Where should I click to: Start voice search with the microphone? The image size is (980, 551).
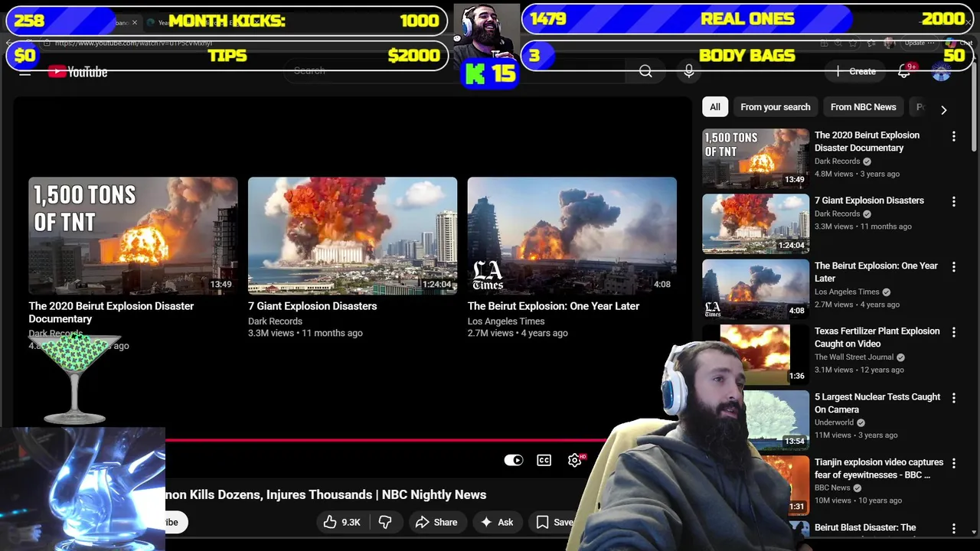(689, 71)
